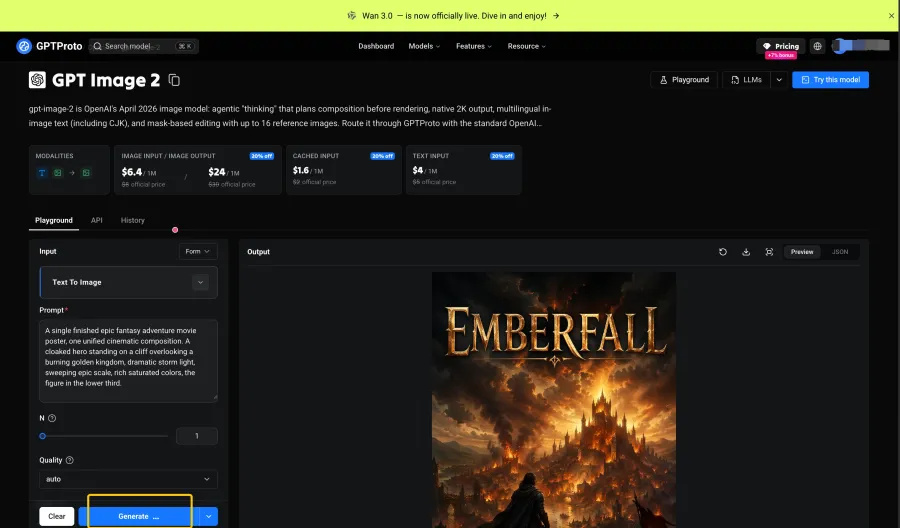Click the text modality icon

pos(42,173)
